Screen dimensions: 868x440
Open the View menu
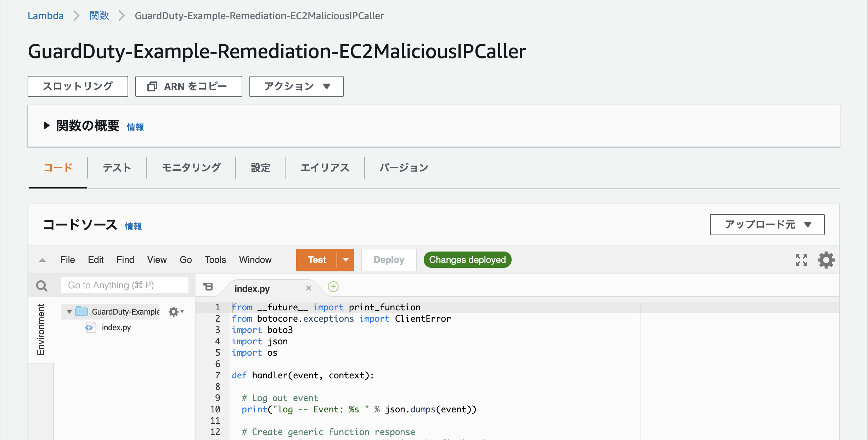[157, 260]
